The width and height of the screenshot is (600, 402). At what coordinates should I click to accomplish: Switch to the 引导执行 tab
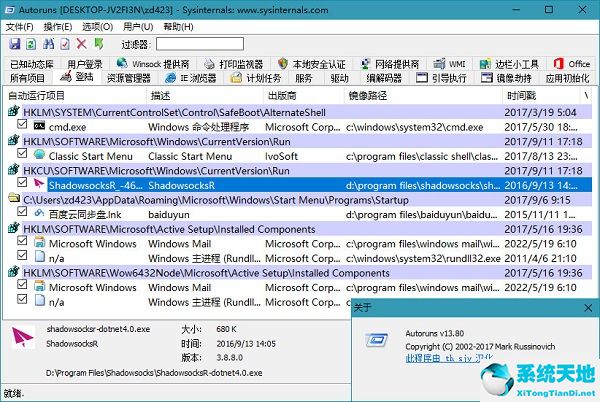(x=442, y=78)
